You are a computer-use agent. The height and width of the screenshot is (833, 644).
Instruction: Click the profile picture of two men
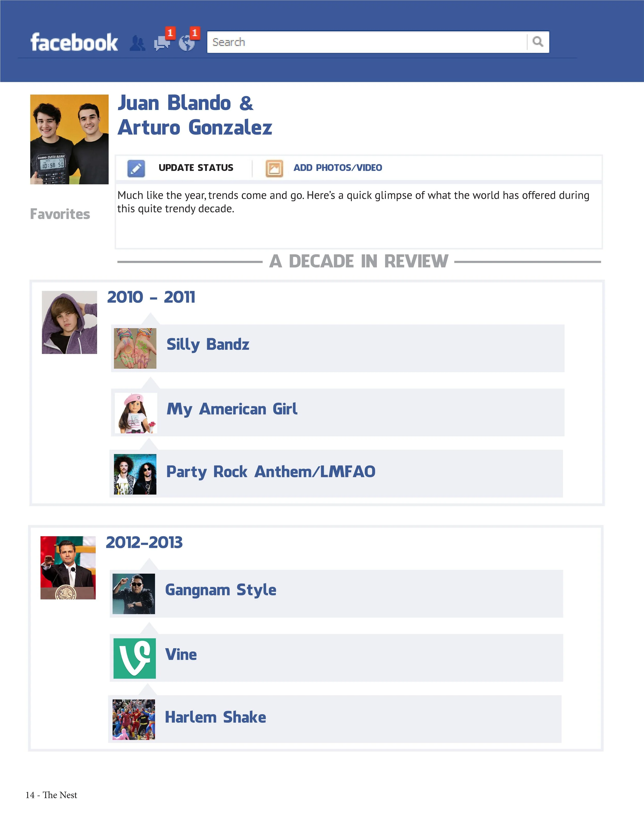tap(70, 139)
